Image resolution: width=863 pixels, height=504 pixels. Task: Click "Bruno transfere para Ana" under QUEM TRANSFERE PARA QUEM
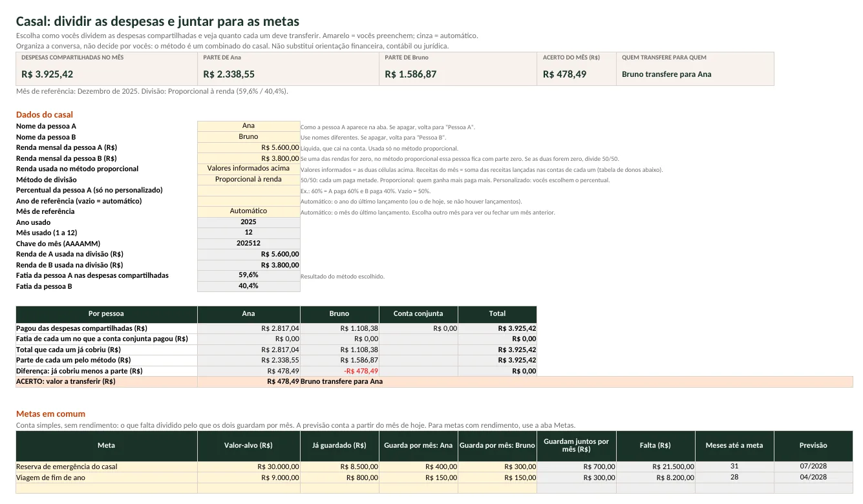(666, 74)
